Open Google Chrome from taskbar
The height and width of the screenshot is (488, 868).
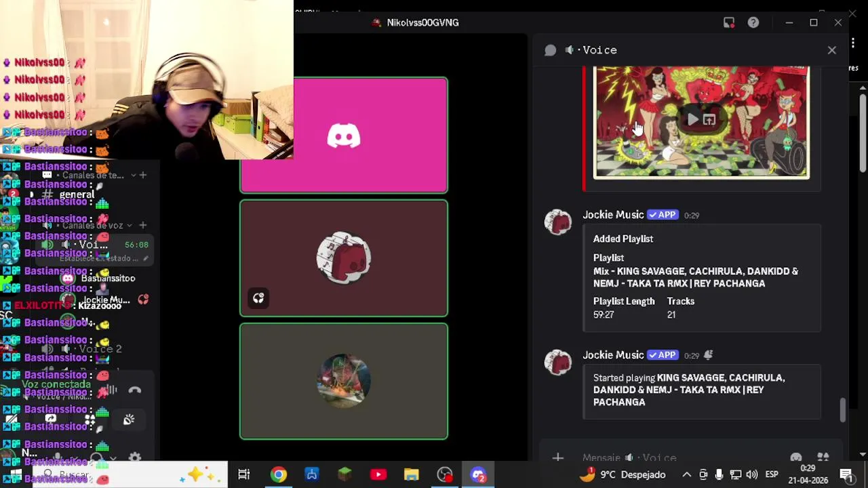[279, 474]
